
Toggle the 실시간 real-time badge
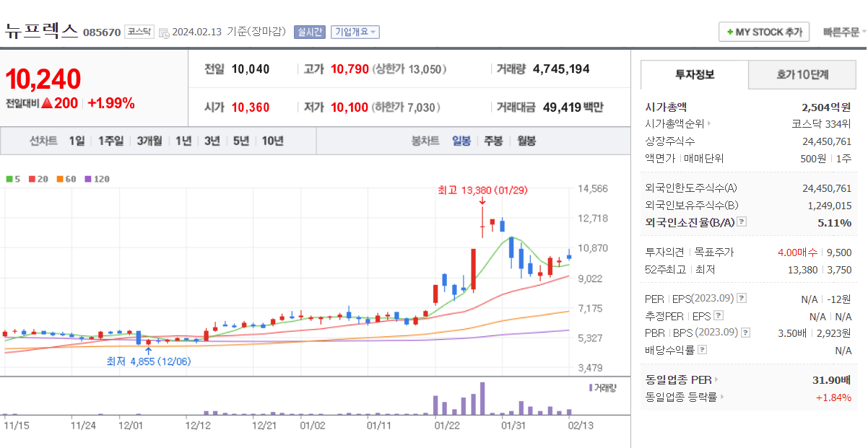pyautogui.click(x=310, y=32)
